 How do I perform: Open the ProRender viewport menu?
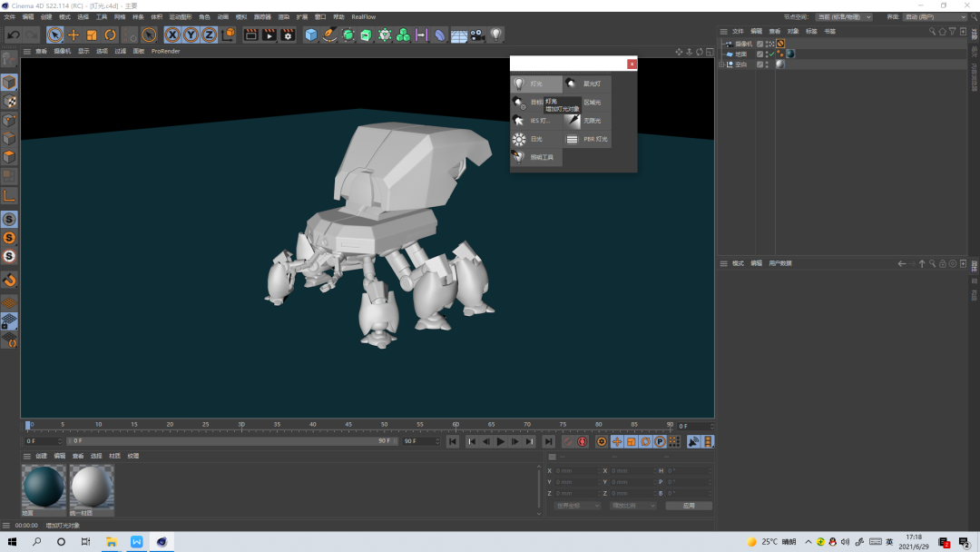[x=166, y=51]
